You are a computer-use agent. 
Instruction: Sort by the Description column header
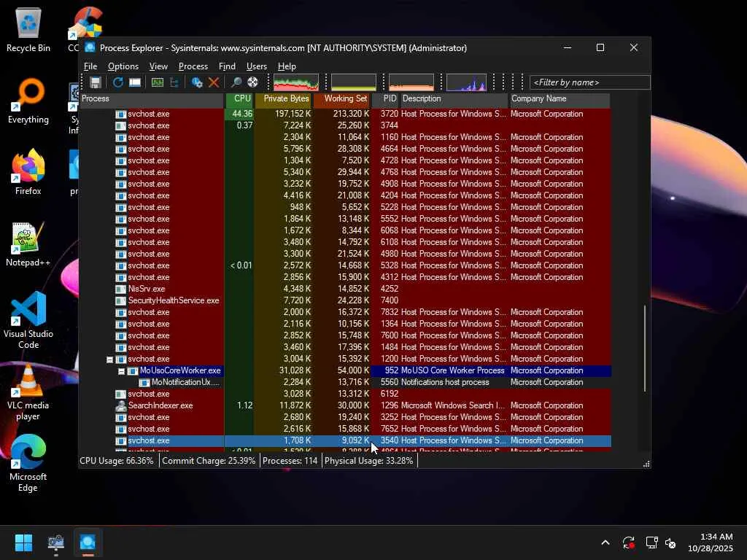coord(454,99)
